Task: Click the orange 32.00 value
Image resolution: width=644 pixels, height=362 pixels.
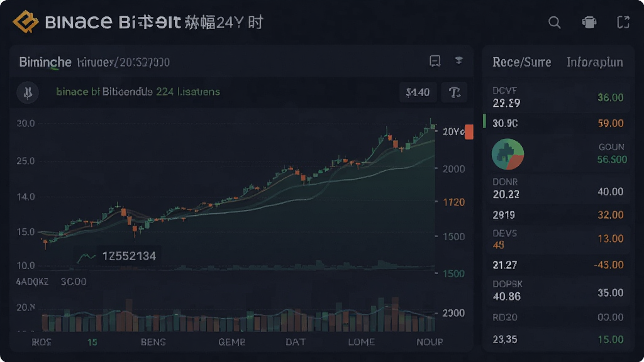Action: click(x=610, y=215)
